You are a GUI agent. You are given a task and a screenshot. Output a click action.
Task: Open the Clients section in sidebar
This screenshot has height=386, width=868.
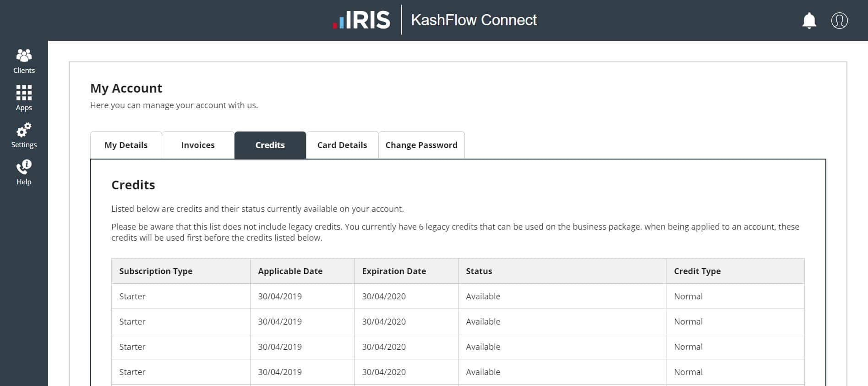(24, 61)
